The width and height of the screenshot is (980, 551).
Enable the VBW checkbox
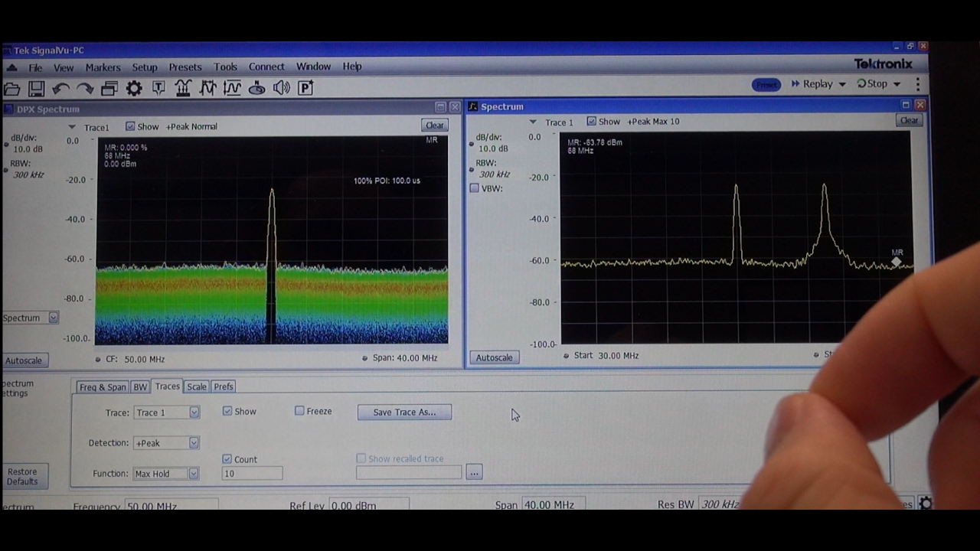click(475, 188)
